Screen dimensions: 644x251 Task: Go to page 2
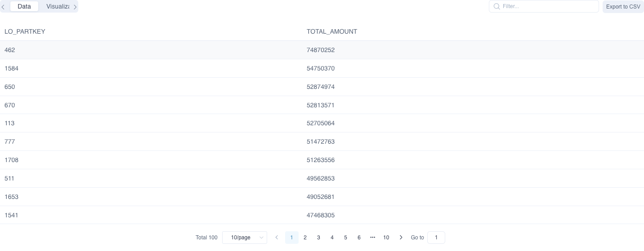(305, 238)
